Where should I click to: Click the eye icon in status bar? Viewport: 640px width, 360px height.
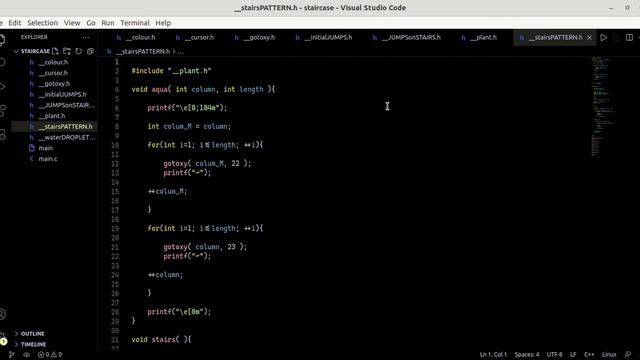[27, 355]
